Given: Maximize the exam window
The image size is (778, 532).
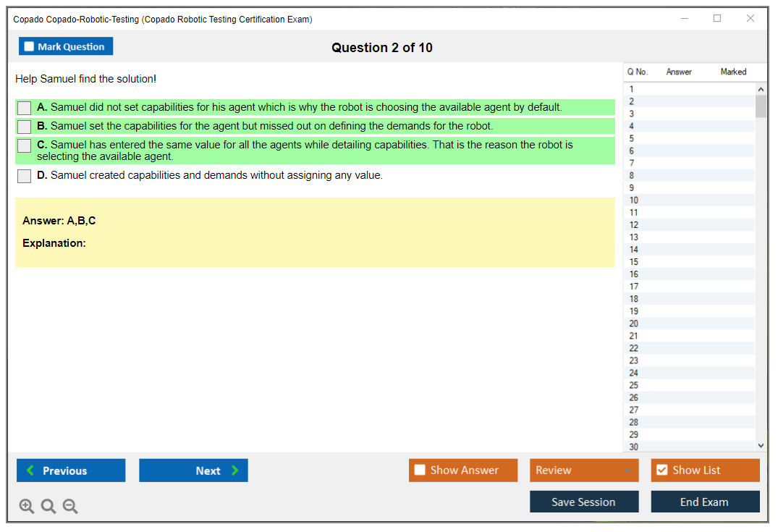Looking at the screenshot, I should 717,19.
